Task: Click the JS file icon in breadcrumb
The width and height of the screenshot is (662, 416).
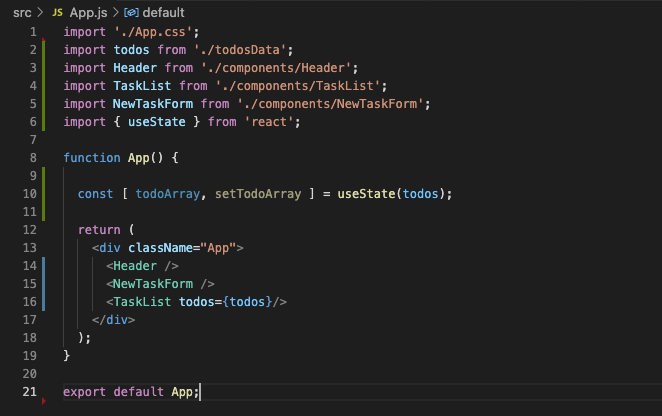Action: 57,13
